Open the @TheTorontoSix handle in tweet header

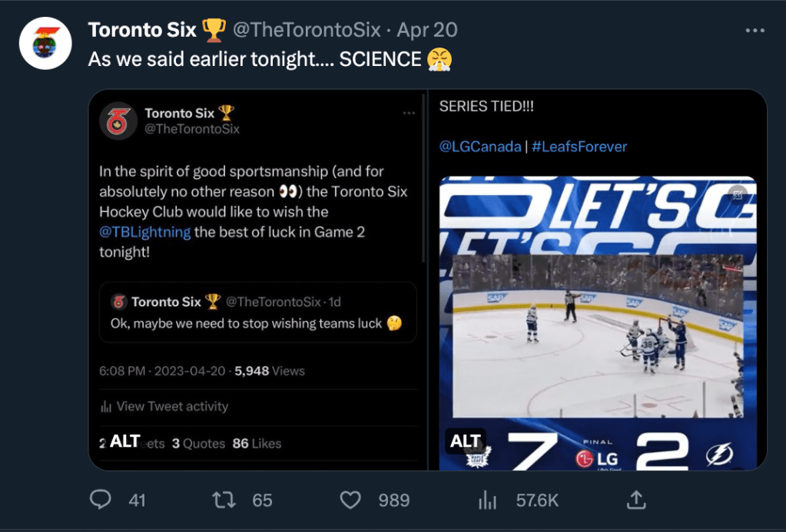307,30
